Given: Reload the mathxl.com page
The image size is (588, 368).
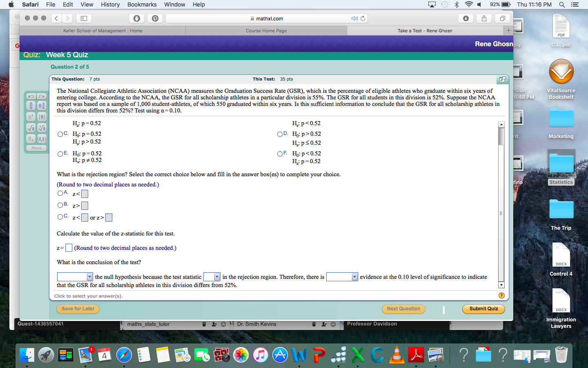Looking at the screenshot, I should [x=363, y=18].
